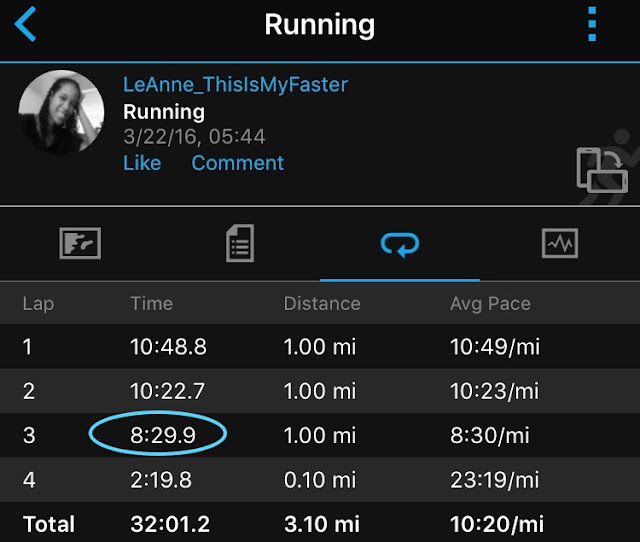Tap the Total row summary

point(320,524)
